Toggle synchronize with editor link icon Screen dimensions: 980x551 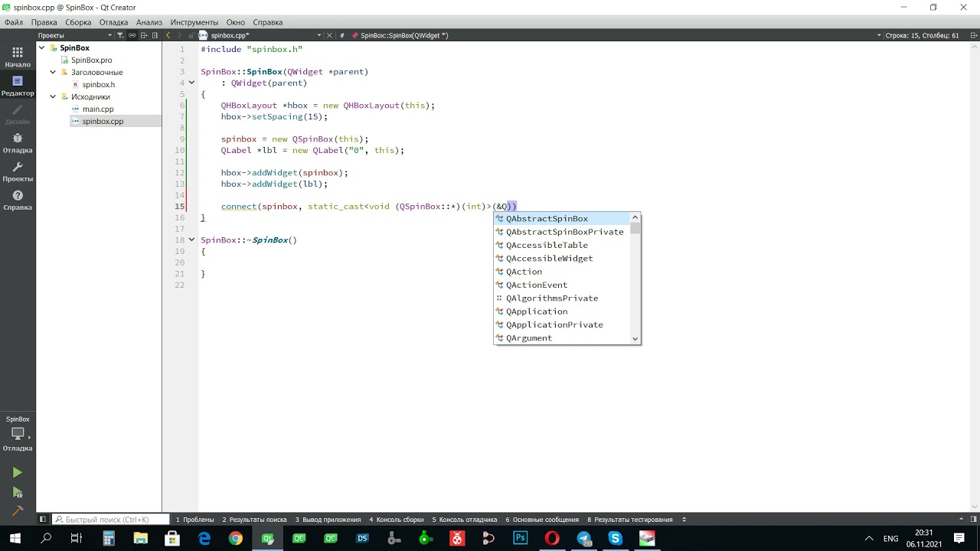click(132, 35)
